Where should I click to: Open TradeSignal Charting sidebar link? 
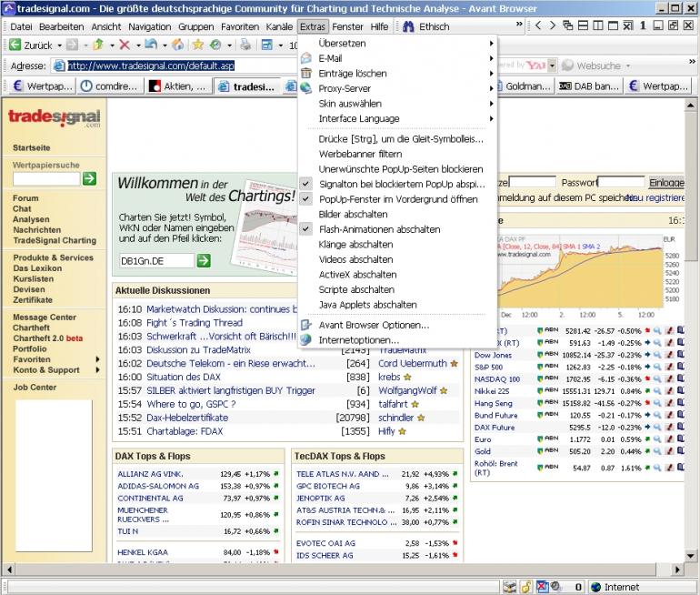click(55, 240)
